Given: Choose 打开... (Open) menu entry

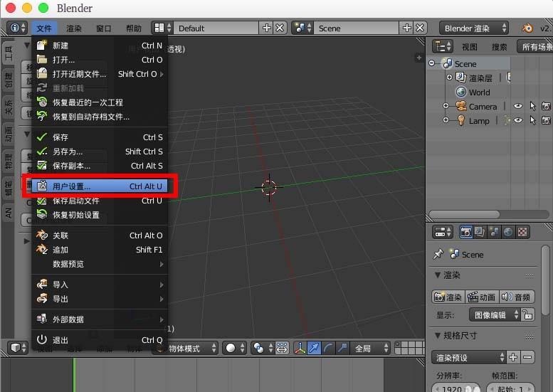Looking at the screenshot, I should click(x=100, y=60).
